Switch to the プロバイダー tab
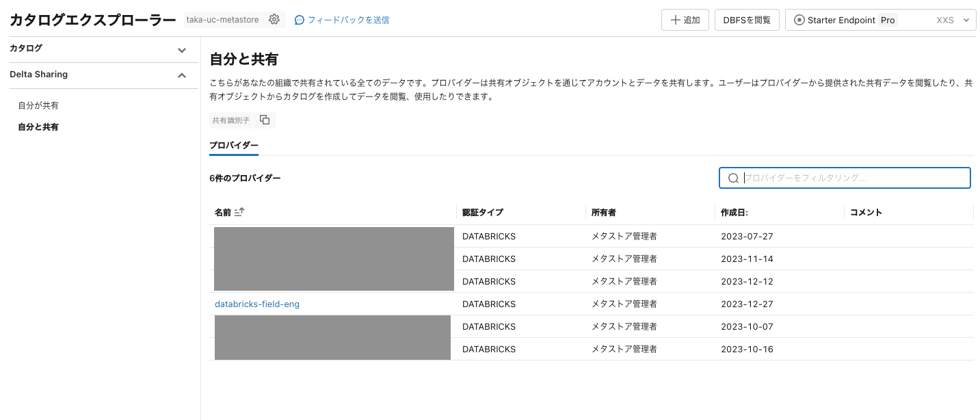Image resolution: width=980 pixels, height=420 pixels. coord(234,145)
